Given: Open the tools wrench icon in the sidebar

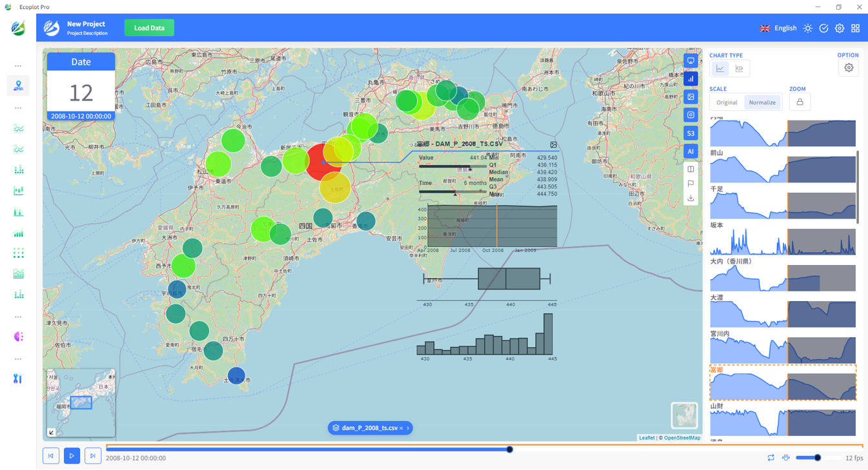Looking at the screenshot, I should point(18,378).
